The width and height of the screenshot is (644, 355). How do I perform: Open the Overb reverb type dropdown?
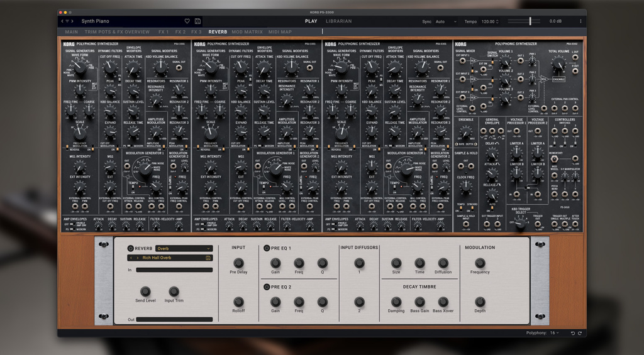click(x=183, y=248)
